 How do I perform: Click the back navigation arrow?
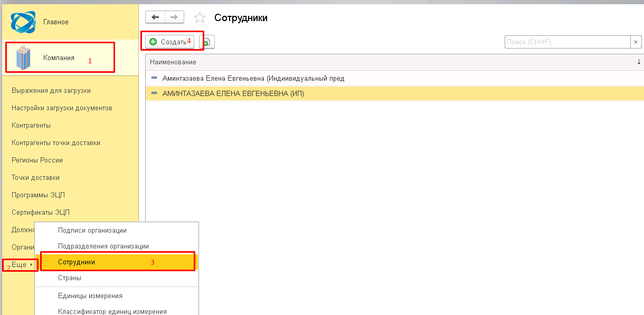[155, 17]
